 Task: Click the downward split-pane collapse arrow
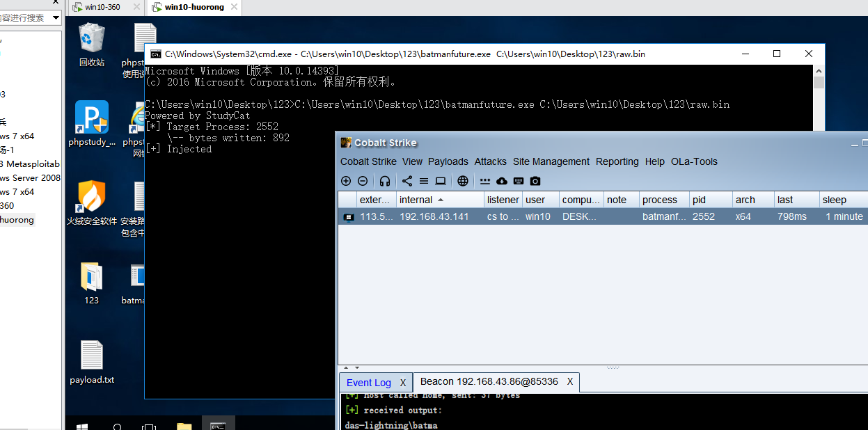point(357,367)
